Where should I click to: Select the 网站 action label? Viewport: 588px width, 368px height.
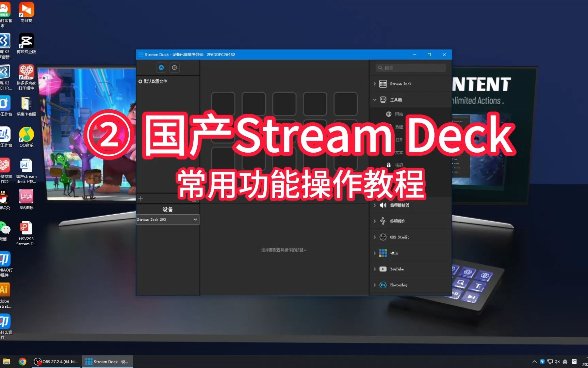point(399,114)
